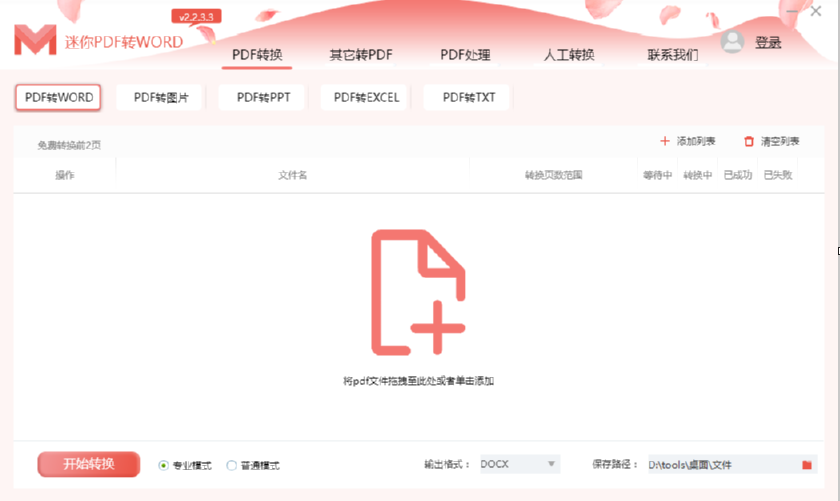Viewport: 840px width, 501px height.
Task: Click the 文件名 column header
Action: pyautogui.click(x=292, y=175)
